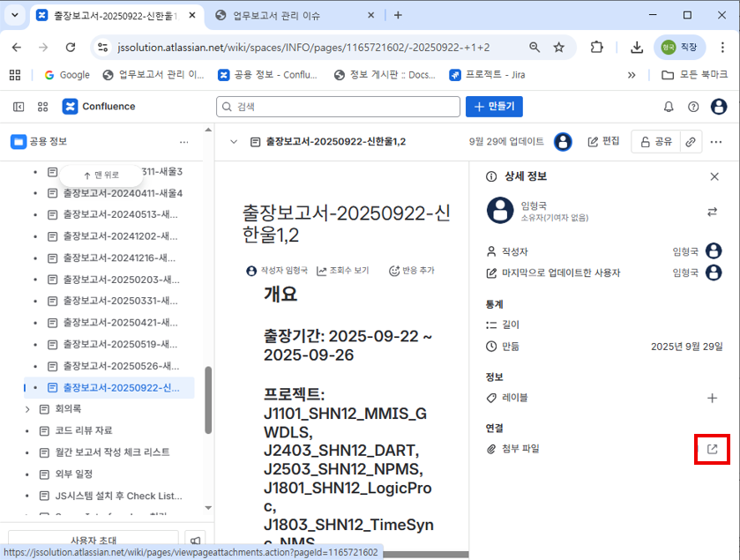Screen dimensions: 740x560
Task: Expand the 회의록 tree item
Action: pyautogui.click(x=28, y=409)
